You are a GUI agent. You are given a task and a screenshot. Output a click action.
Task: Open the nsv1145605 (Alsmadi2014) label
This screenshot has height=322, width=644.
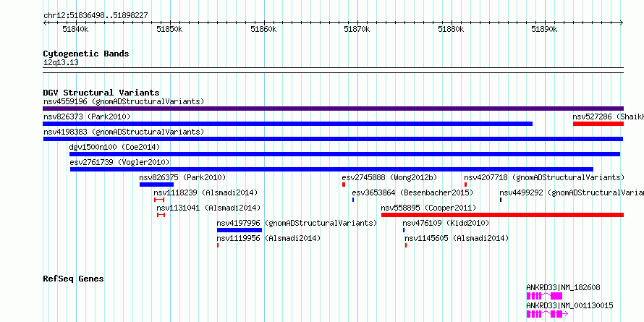pos(457,238)
